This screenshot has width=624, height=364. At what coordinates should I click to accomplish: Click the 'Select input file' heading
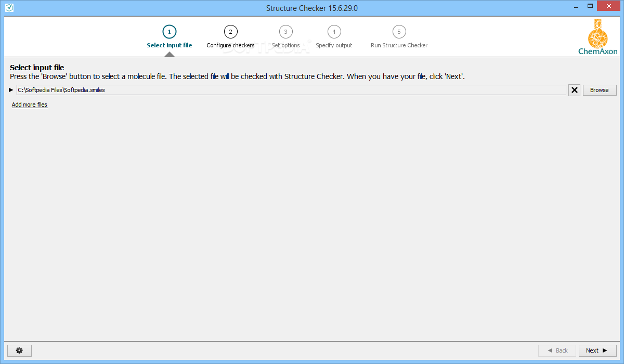[x=37, y=68]
